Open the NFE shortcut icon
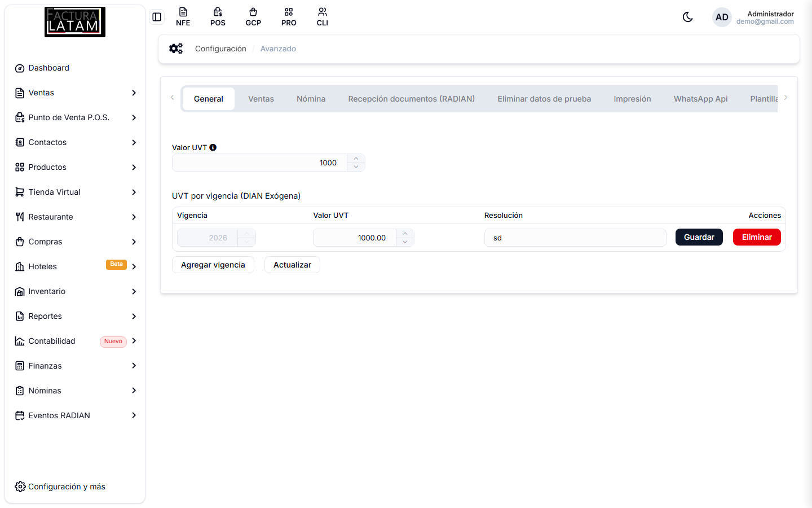This screenshot has width=812, height=508. click(183, 17)
